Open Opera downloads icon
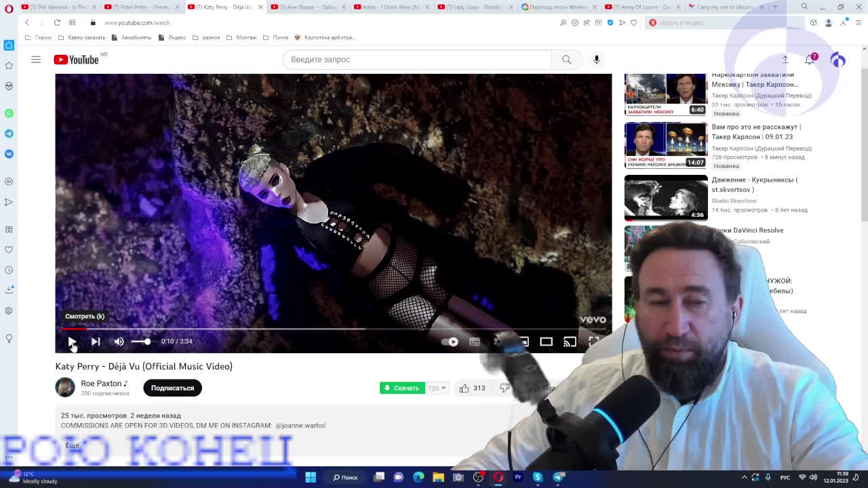Viewport: 868px width, 488px height. (844, 23)
